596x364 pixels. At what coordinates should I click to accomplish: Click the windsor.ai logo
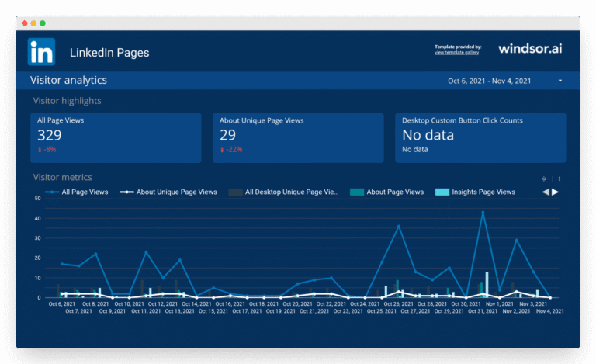pos(530,49)
